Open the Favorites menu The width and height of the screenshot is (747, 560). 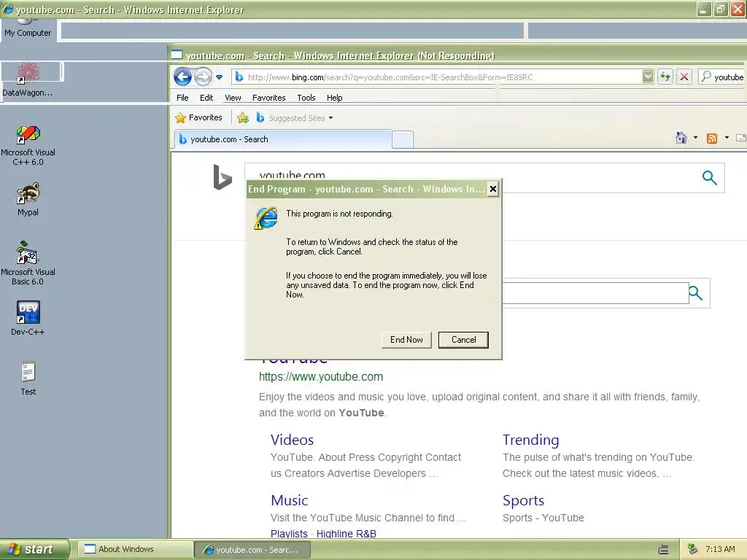[268, 98]
